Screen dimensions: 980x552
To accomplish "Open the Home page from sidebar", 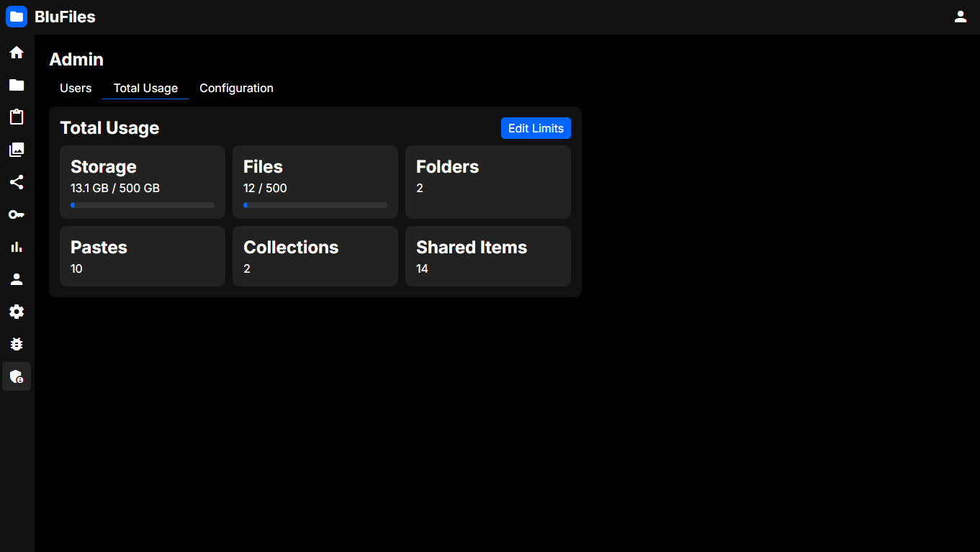I will click(x=17, y=53).
